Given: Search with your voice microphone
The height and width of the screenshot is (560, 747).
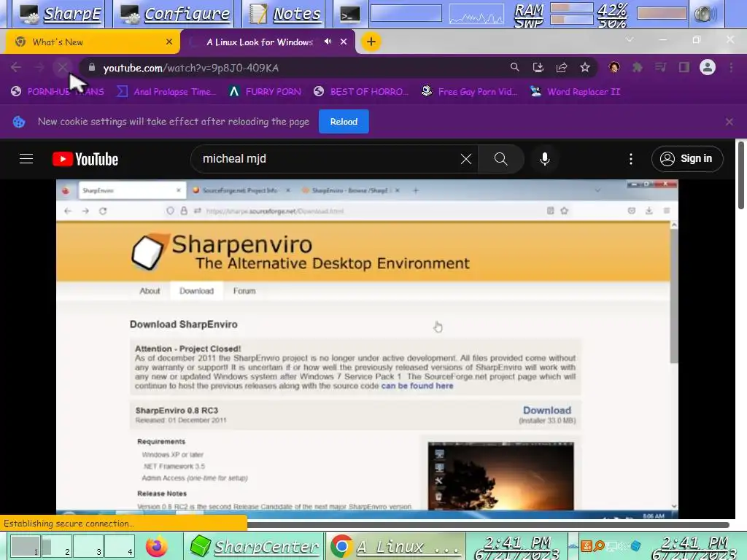Looking at the screenshot, I should pyautogui.click(x=544, y=159).
